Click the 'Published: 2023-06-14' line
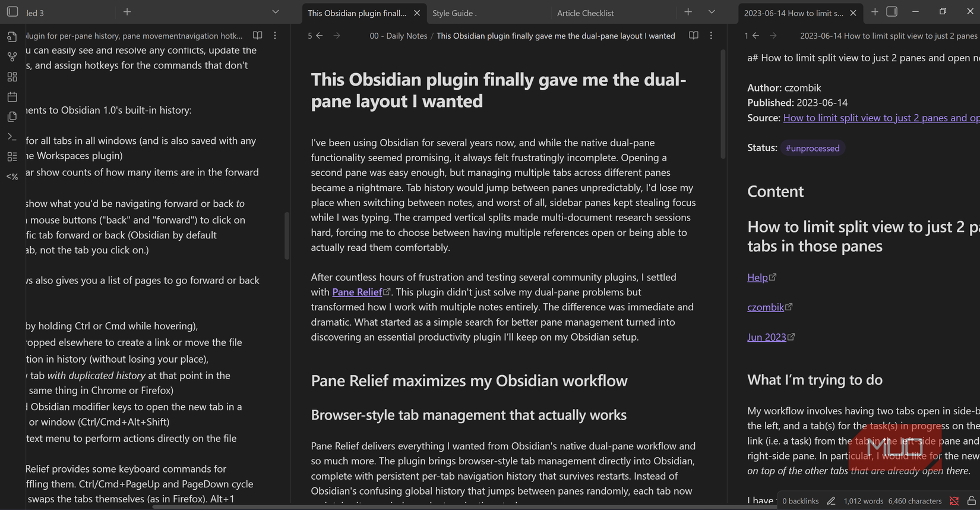This screenshot has width=980, height=510. click(798, 103)
